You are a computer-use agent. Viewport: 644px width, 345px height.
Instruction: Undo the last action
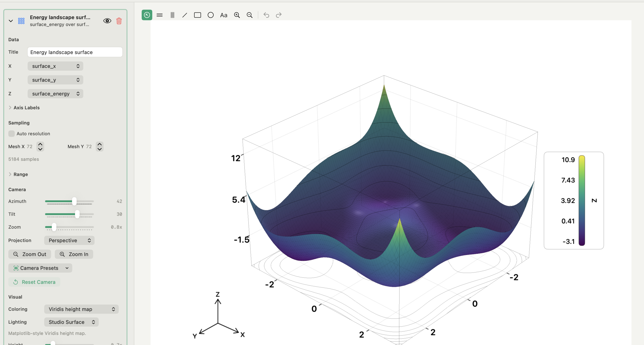click(266, 15)
